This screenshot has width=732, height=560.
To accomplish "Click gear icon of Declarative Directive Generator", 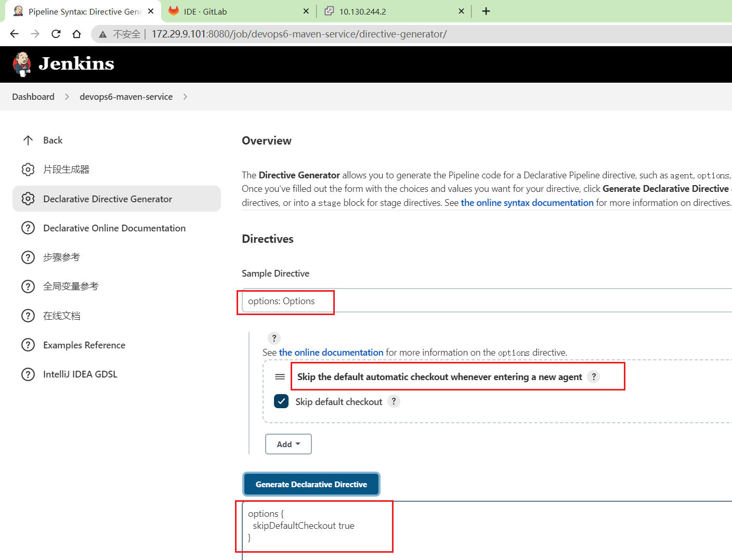I will pos(28,199).
